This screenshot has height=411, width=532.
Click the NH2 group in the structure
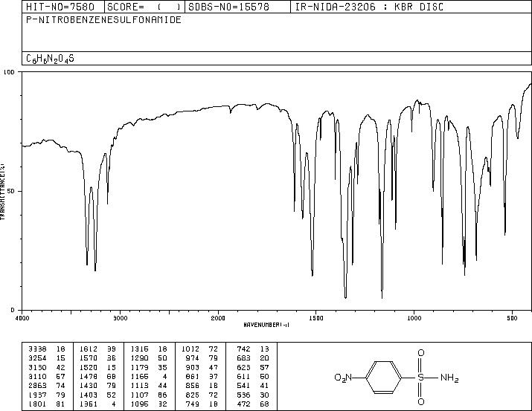[x=449, y=378]
